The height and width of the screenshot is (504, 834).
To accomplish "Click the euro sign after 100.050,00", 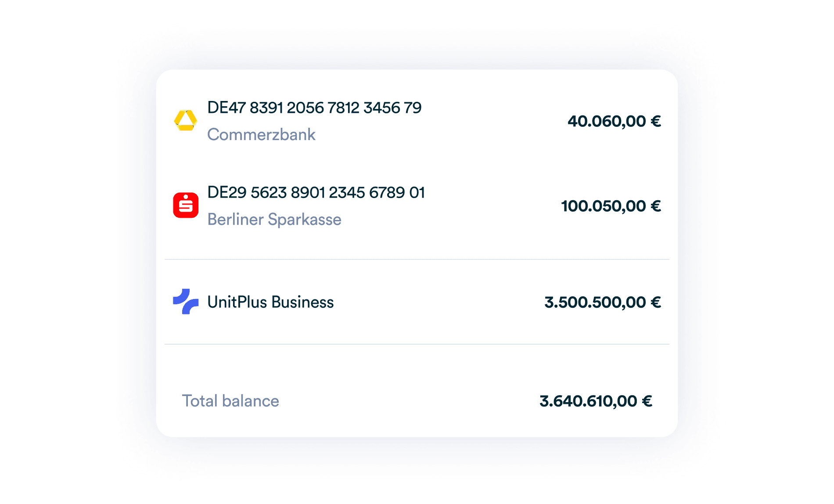I will [x=656, y=206].
